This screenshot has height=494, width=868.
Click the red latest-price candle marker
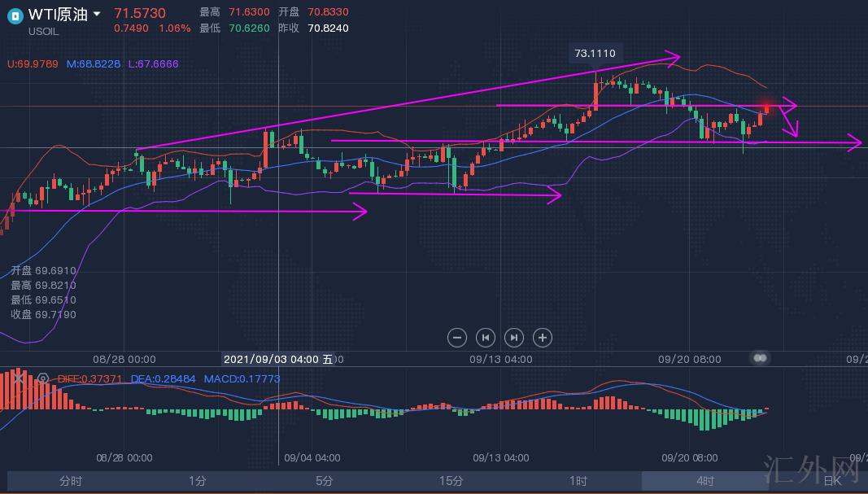(x=766, y=107)
